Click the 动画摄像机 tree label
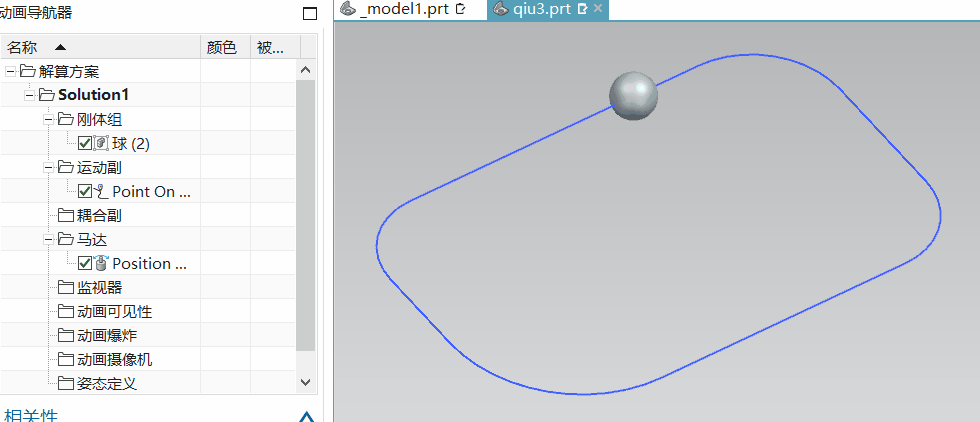This screenshot has height=422, width=980. 114,360
